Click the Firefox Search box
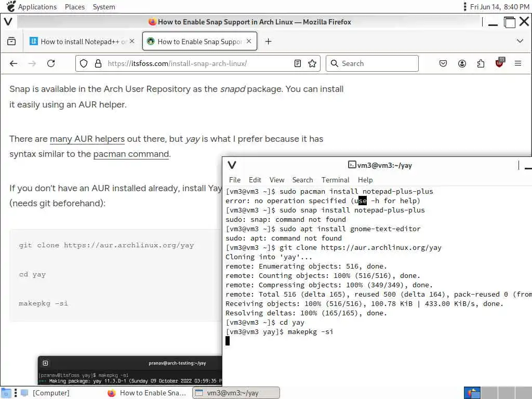Viewport: 532px width, 399px height. 372,63
